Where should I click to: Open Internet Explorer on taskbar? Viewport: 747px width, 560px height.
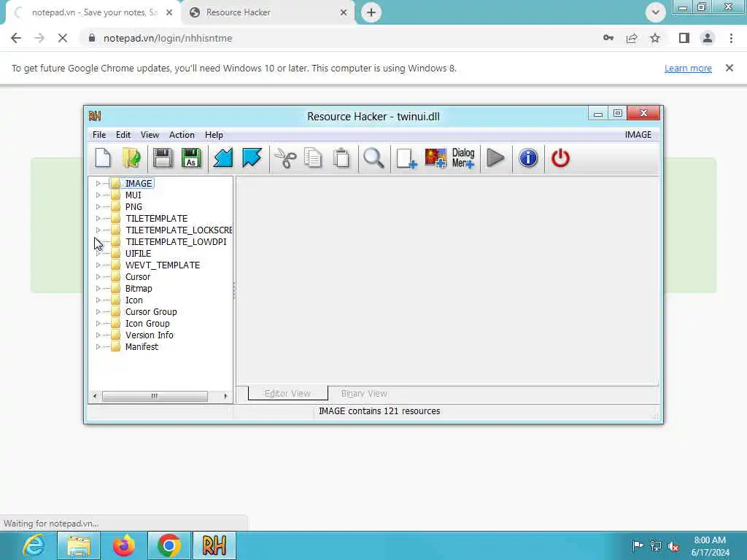(34, 545)
